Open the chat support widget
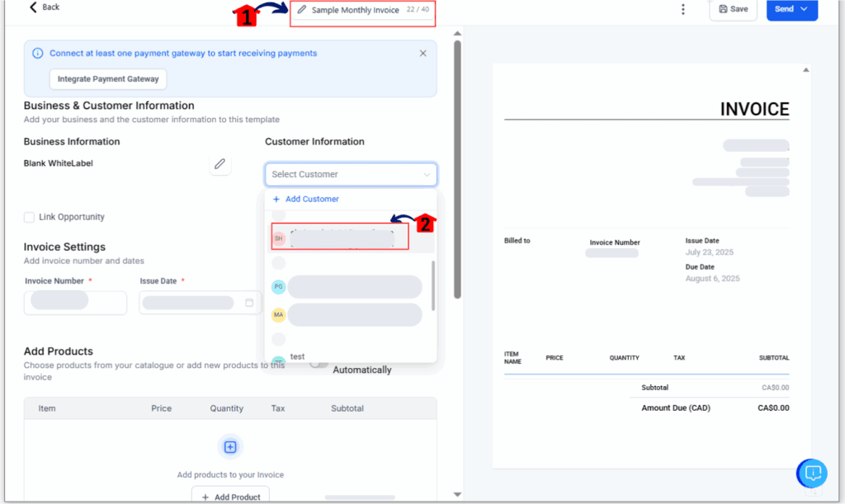The width and height of the screenshot is (845, 504). coord(812,473)
